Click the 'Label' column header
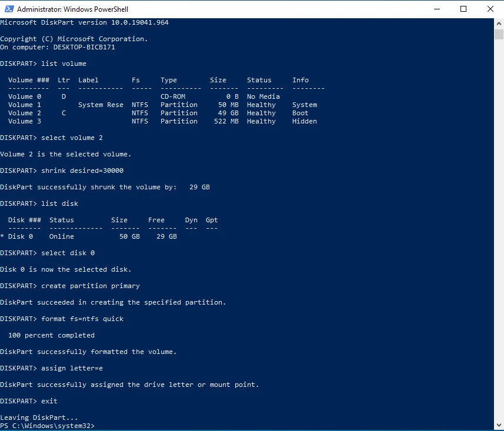Screen dimensions: 504x431 tap(88, 80)
